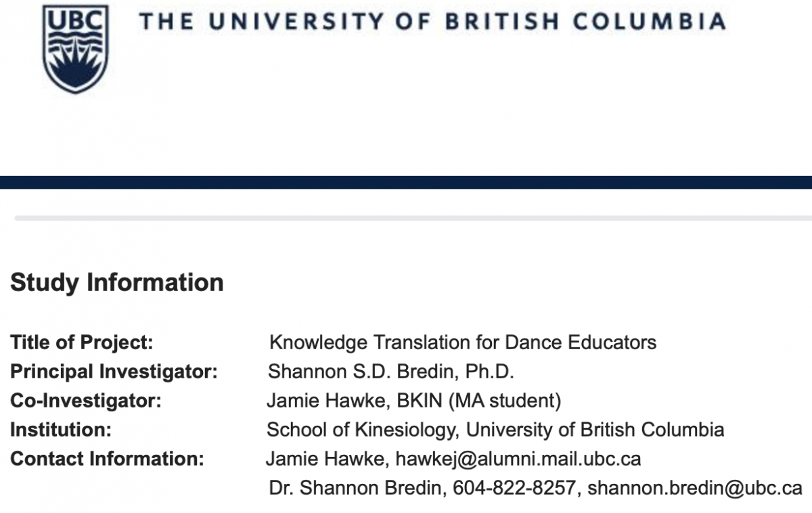Select Shannon S.D. Bredin, Ph.D. text
812x513 pixels.
pyautogui.click(x=391, y=372)
